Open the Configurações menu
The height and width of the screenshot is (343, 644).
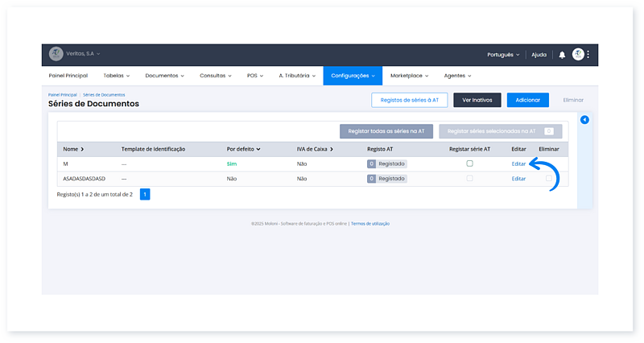click(353, 76)
